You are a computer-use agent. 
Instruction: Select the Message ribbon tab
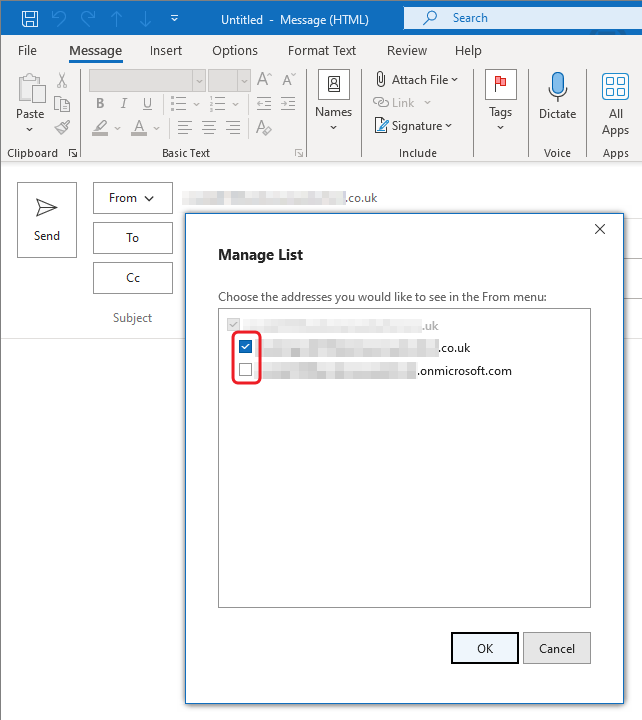pyautogui.click(x=96, y=51)
